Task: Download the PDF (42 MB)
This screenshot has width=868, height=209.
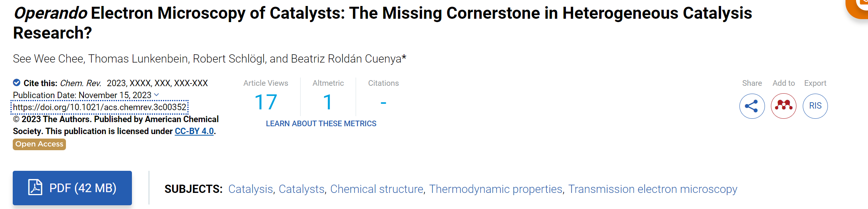Action: coord(72,188)
